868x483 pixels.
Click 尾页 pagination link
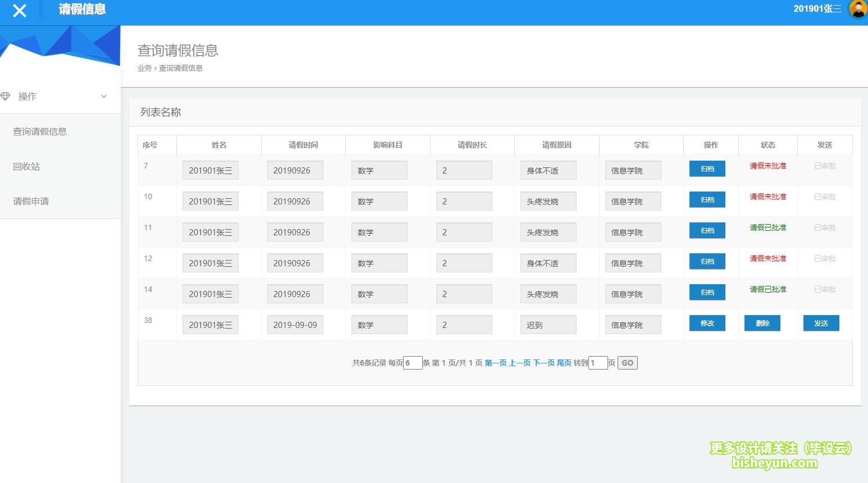[x=564, y=363]
